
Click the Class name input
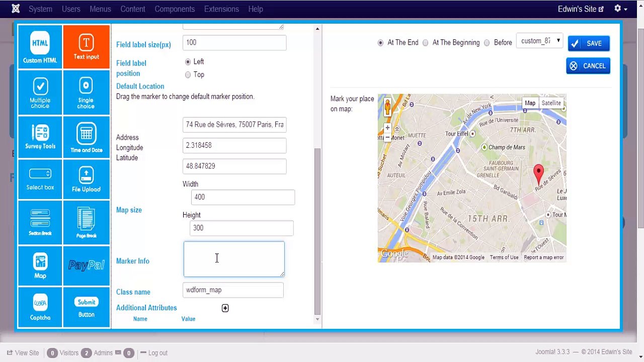tap(233, 290)
